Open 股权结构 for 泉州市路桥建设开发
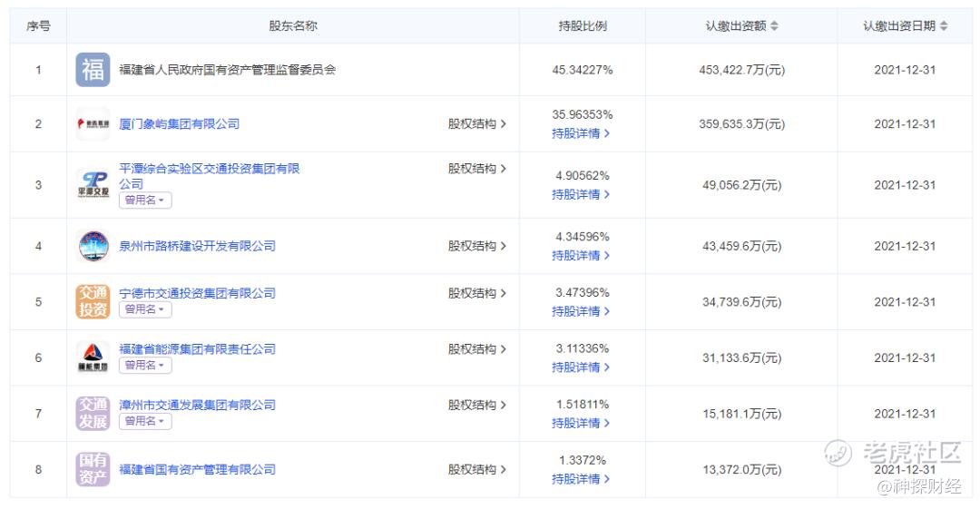 coord(477,246)
